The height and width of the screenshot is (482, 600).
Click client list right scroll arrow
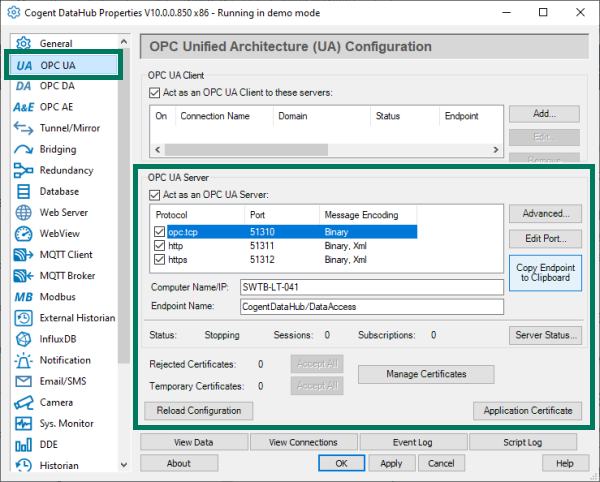pos(496,150)
